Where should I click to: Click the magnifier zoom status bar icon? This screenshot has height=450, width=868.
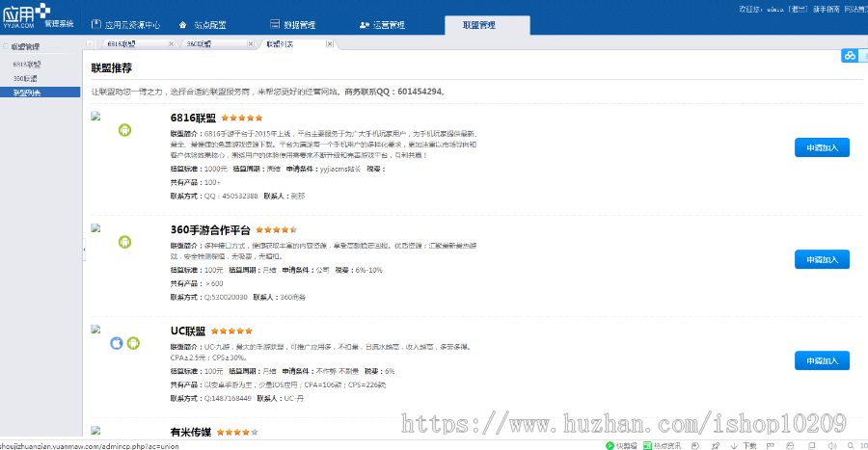tap(851, 445)
